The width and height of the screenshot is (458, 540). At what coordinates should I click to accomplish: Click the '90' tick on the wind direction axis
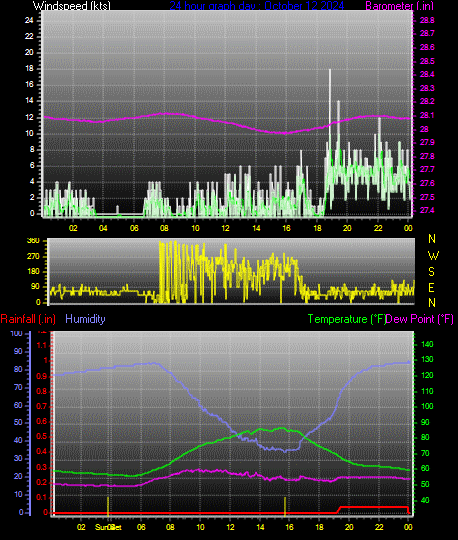(x=35, y=287)
